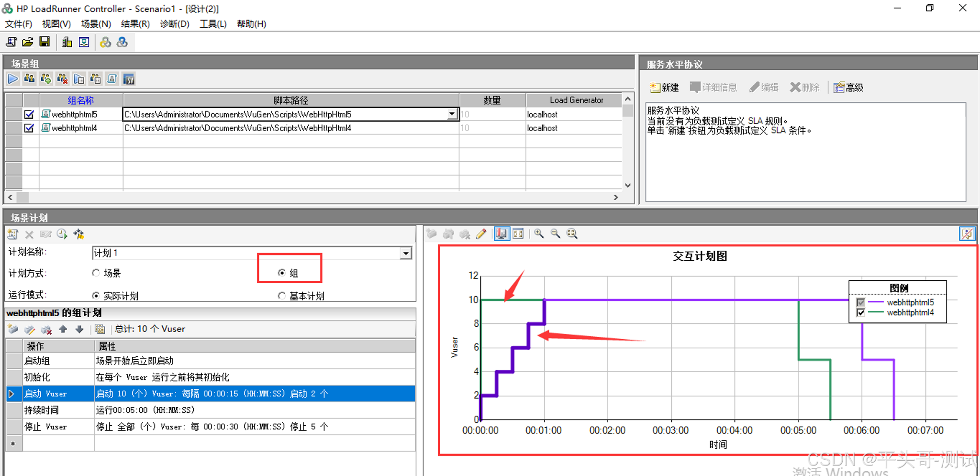Select the 实际计划 radio button
The width and height of the screenshot is (980, 476).
(96, 295)
